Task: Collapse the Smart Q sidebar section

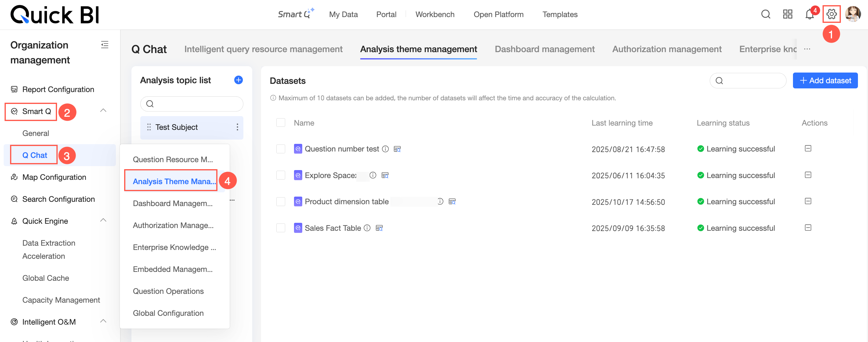Action: point(103,110)
